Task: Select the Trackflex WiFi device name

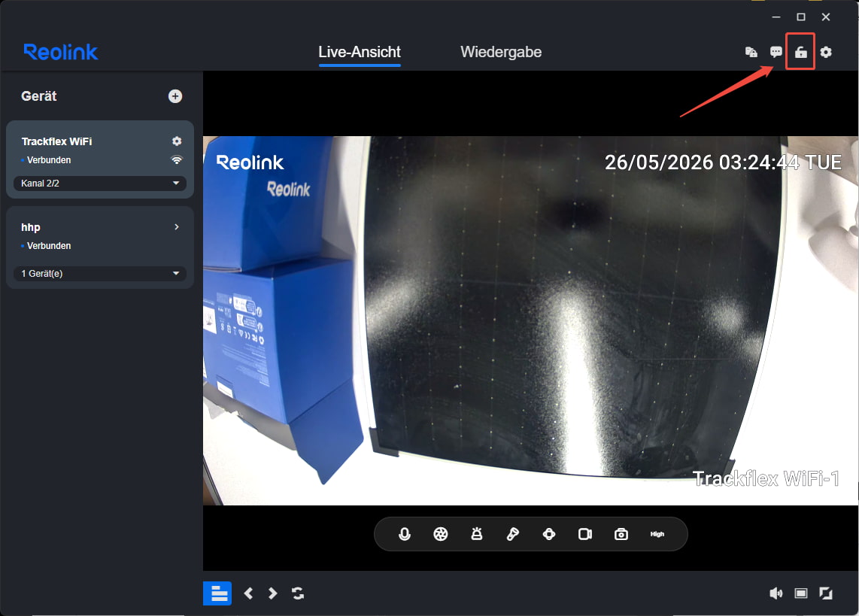Action: [x=56, y=141]
